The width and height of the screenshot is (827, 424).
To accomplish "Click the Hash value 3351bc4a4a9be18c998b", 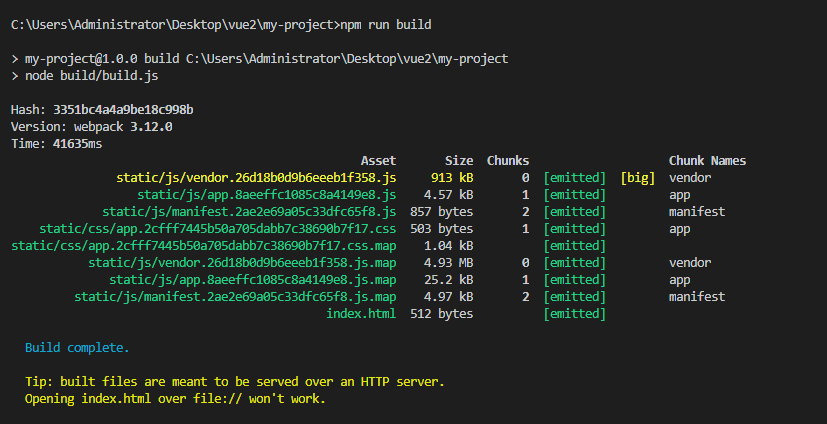I will 123,109.
